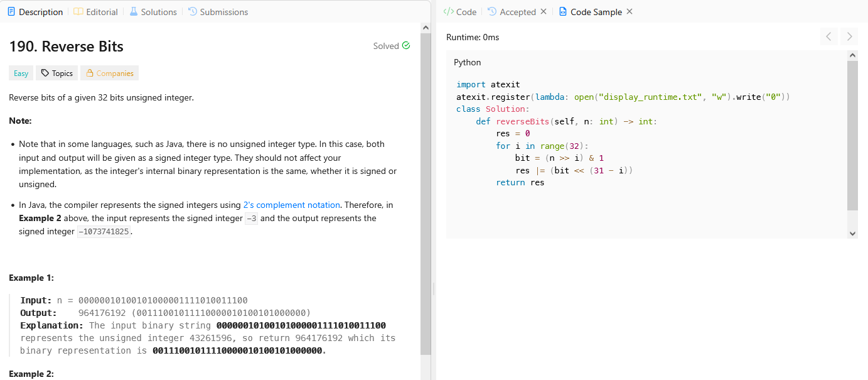
Task: Open the 2's complement notation link
Action: tap(292, 205)
